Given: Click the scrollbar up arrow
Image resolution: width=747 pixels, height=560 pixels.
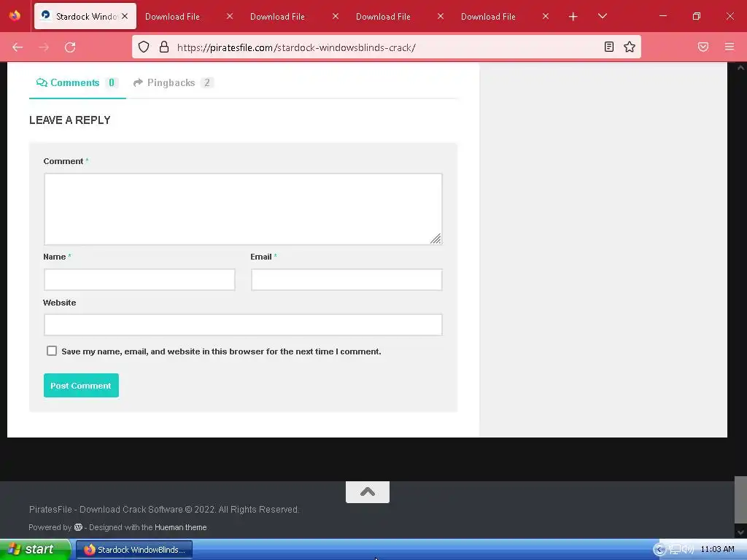Looking at the screenshot, I should [x=740, y=68].
